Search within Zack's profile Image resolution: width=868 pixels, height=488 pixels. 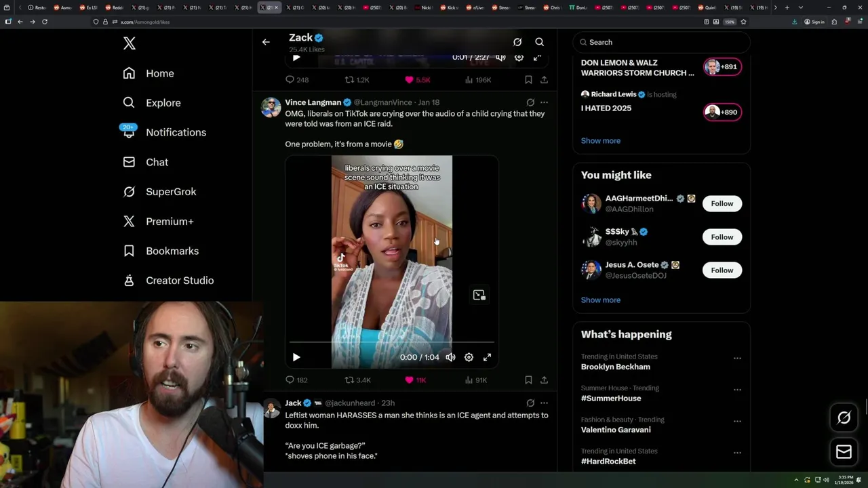pyautogui.click(x=539, y=42)
